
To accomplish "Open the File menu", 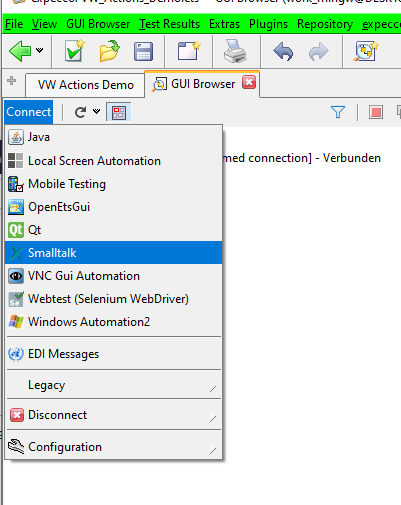I will (x=14, y=24).
